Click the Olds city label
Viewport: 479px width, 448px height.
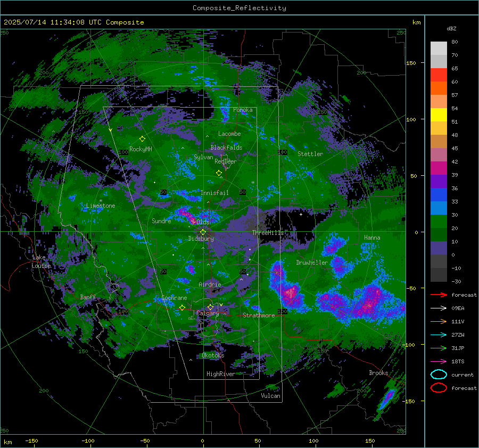(203, 222)
